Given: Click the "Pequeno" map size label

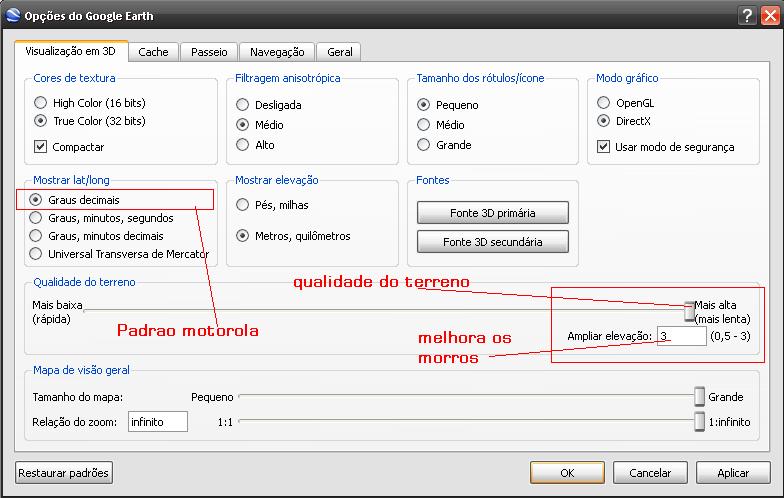Looking at the screenshot, I should [x=212, y=397].
